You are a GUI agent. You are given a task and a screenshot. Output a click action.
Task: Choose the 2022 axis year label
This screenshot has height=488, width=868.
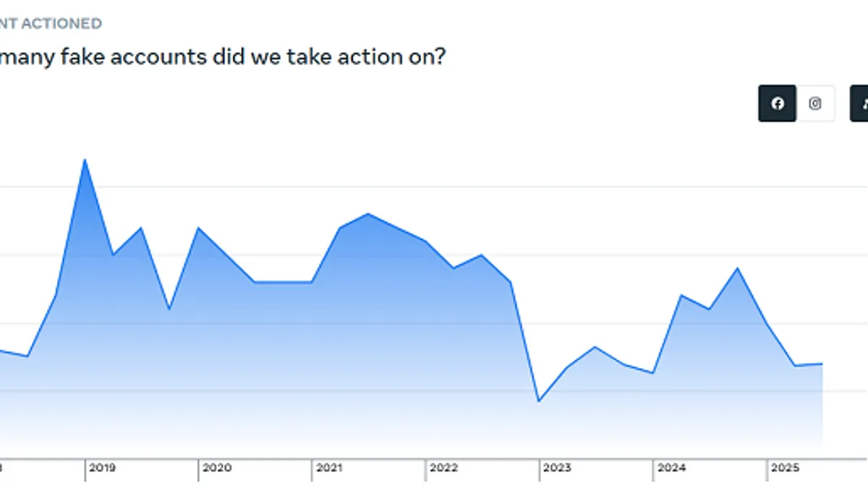point(443,468)
